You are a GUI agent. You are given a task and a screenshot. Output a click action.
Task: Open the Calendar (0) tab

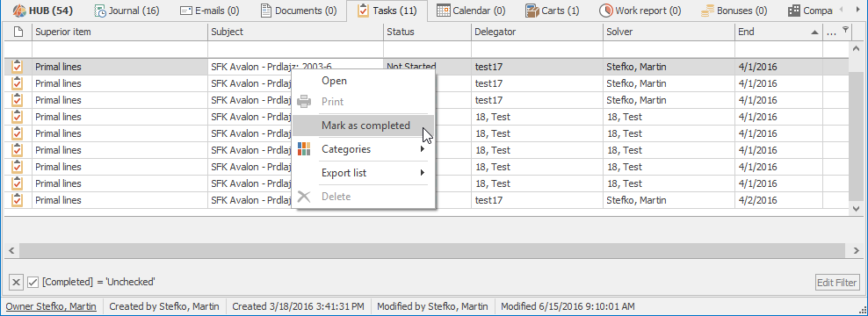click(471, 11)
